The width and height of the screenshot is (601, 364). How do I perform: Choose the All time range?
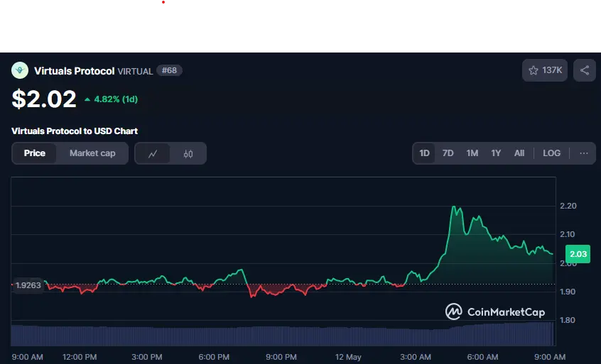tap(519, 153)
